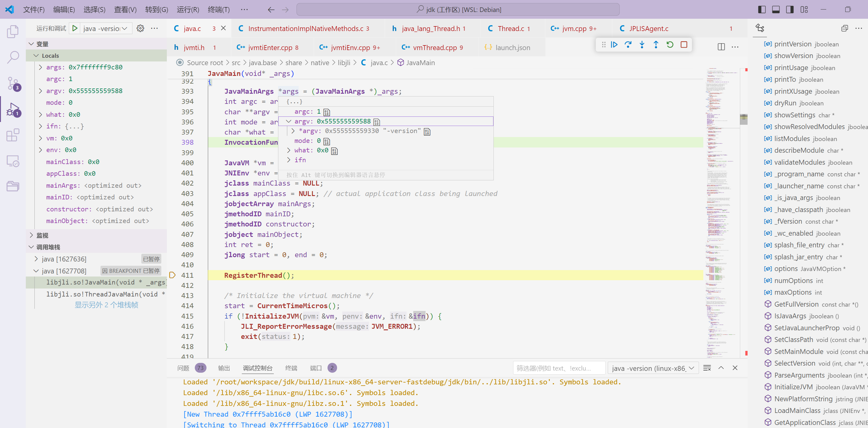Image resolution: width=868 pixels, height=428 pixels.
Task: Click JavaMain breadcrumb symbol
Action: (420, 63)
